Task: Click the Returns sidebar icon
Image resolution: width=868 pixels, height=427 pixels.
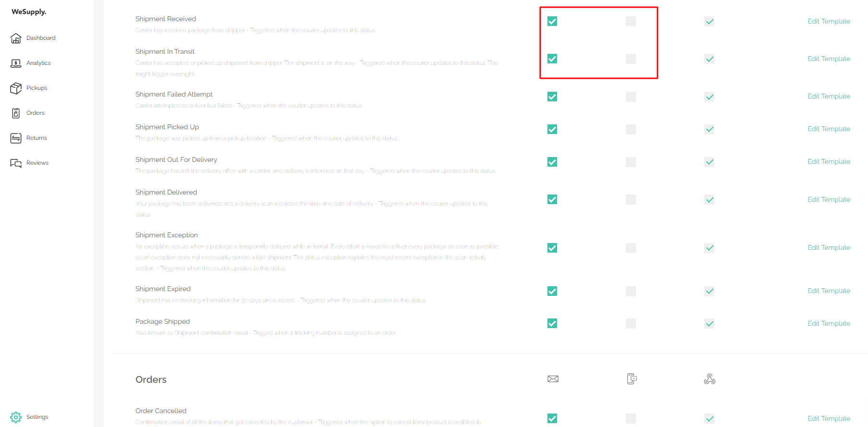Action: [16, 138]
